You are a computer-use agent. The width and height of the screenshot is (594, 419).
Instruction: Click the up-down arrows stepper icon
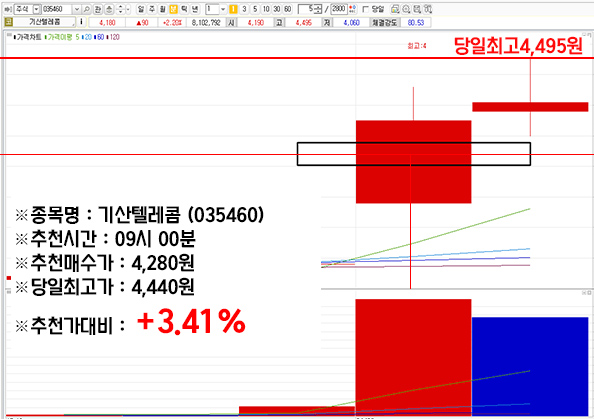click(x=120, y=9)
